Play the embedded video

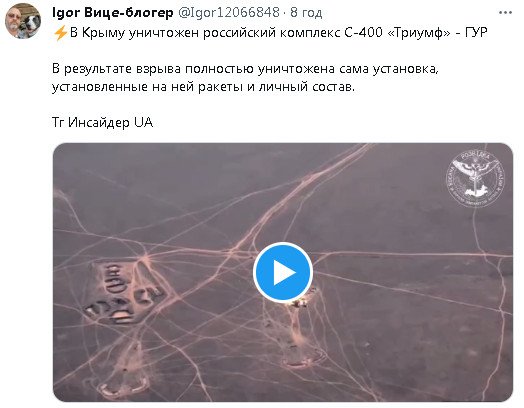(283, 272)
